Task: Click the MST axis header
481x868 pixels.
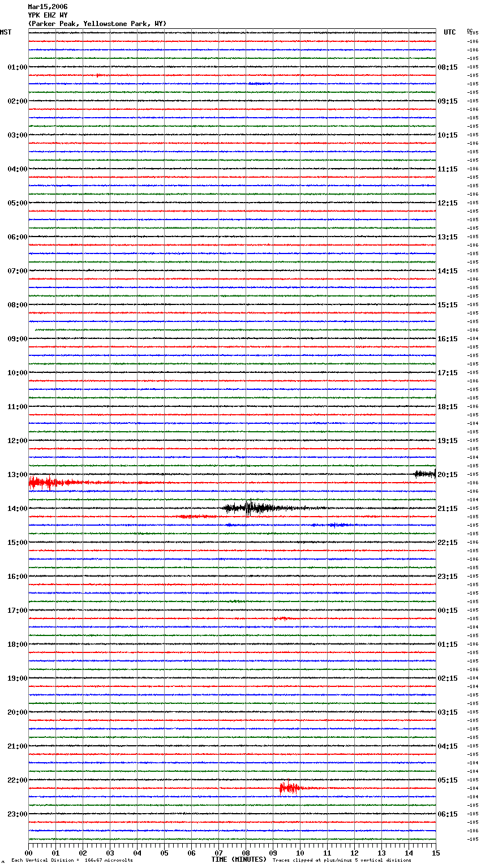Action: point(6,32)
